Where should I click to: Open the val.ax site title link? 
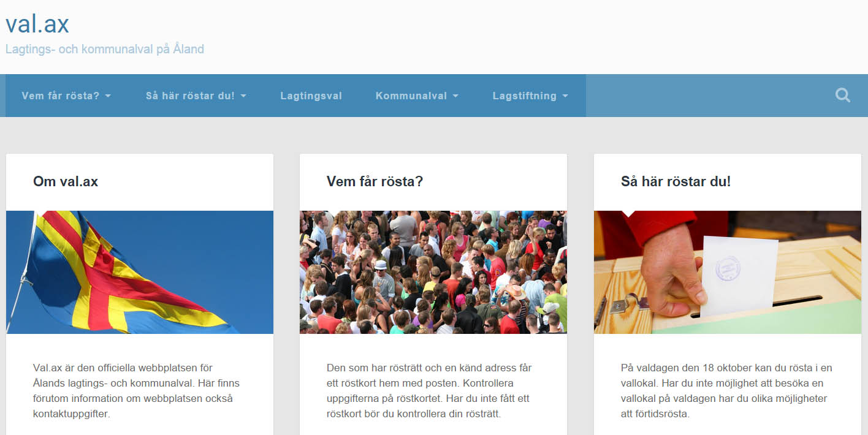(37, 24)
